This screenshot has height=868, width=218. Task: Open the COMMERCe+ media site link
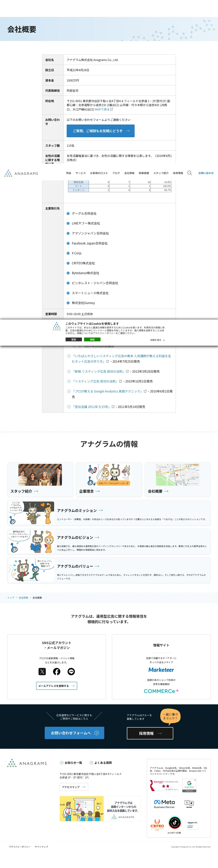[x=161, y=691]
